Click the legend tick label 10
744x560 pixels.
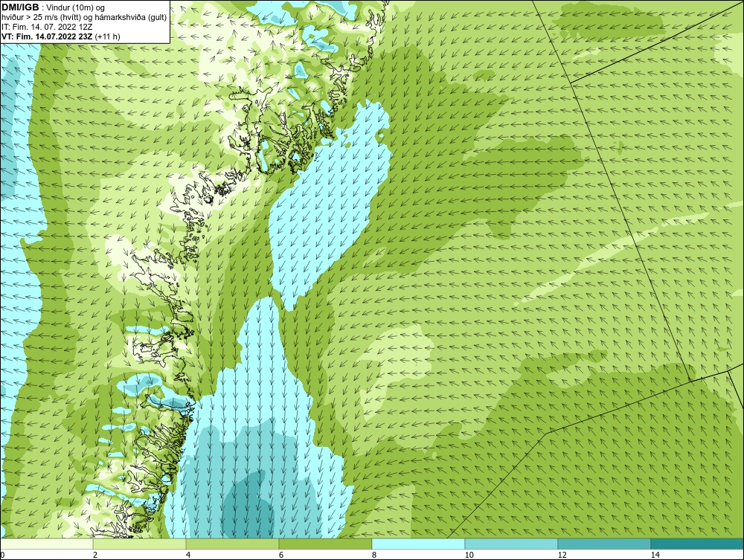tap(469, 555)
